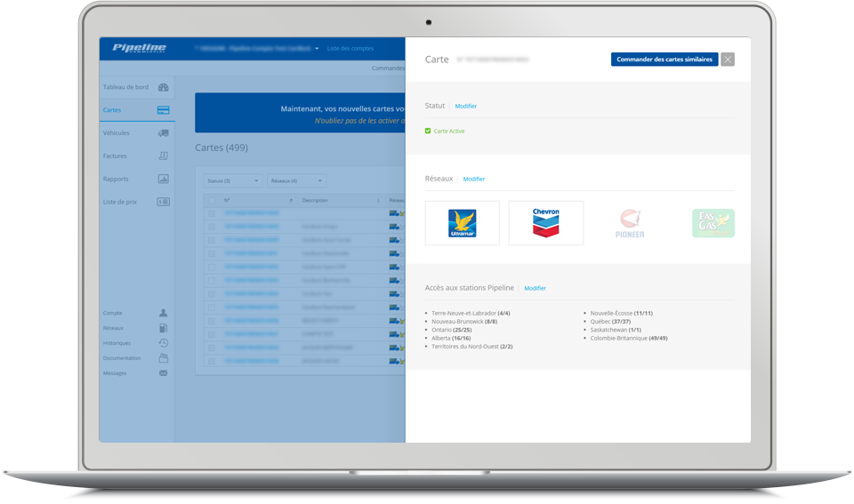Toggle the Carte Active checkbox
Screen dimensions: 854x504
click(428, 131)
